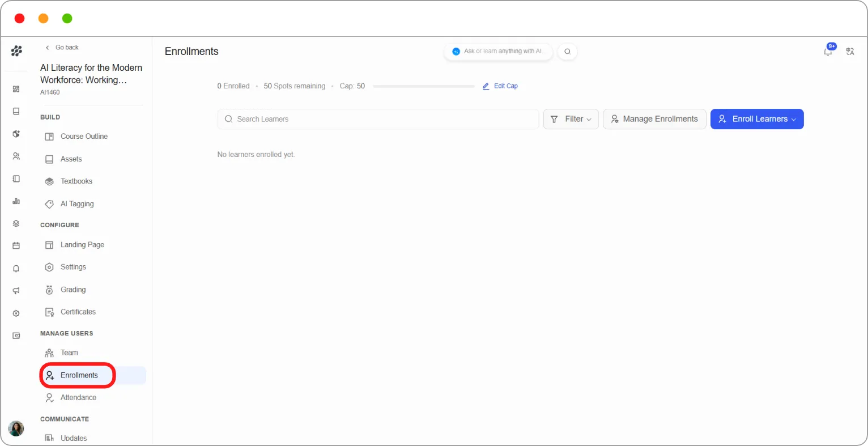Open the wallet icon in the left rail
Image resolution: width=868 pixels, height=446 pixels.
[x=16, y=335]
